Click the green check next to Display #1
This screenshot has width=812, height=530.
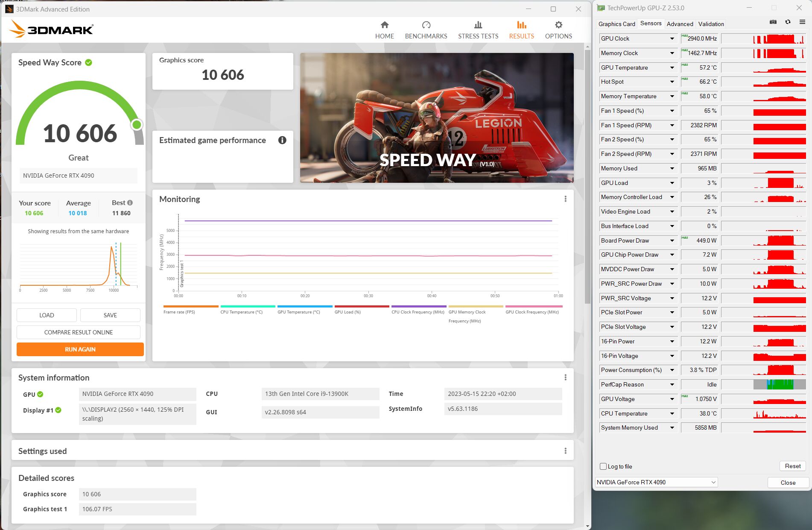58,410
